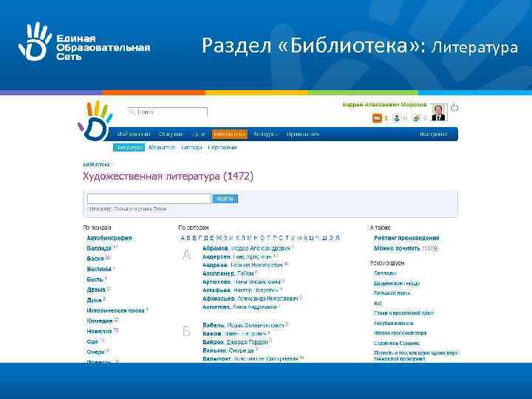
Task: Open the Ода genre
Action: [x=92, y=341]
